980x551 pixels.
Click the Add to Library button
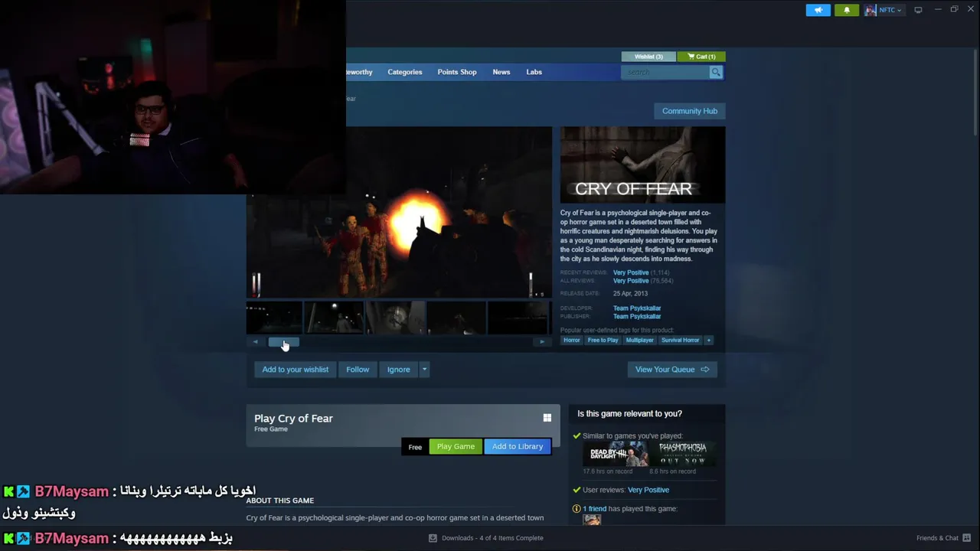[518, 447]
